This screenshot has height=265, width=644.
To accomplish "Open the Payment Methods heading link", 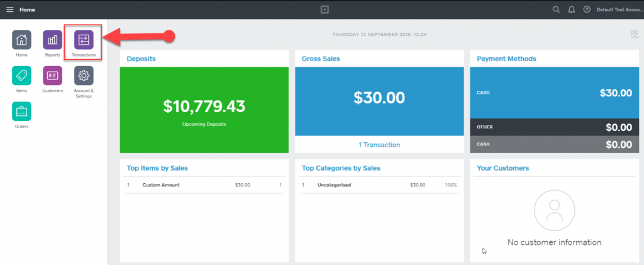I will pyautogui.click(x=506, y=59).
